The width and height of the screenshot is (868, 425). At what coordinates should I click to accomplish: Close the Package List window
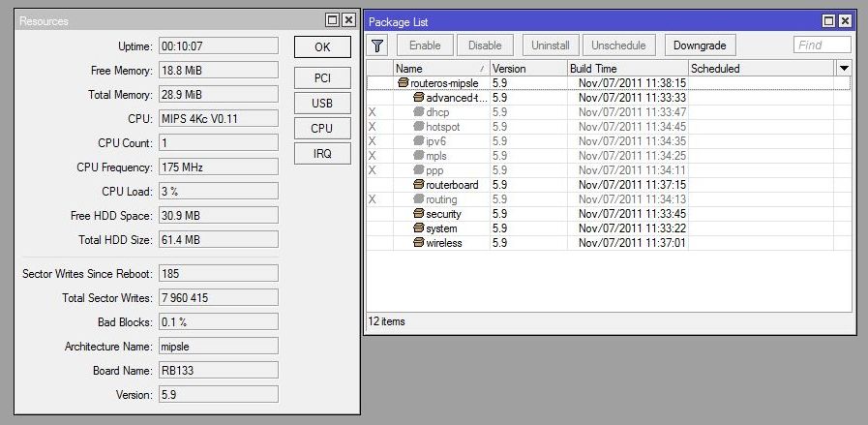(x=845, y=21)
